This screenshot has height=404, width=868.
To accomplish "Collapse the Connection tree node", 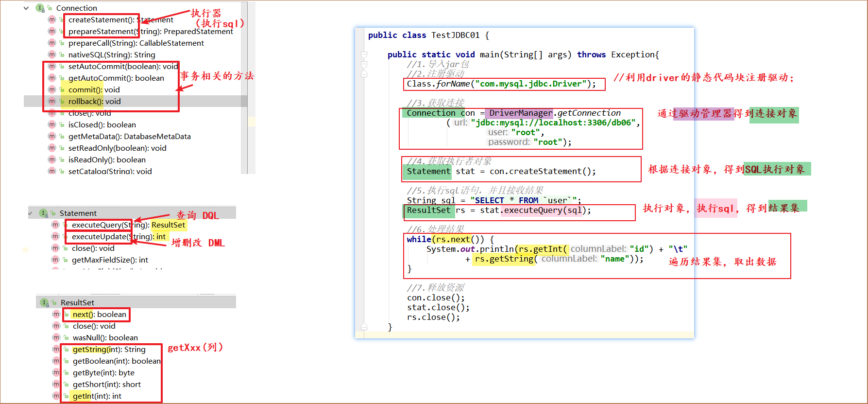I will point(26,8).
